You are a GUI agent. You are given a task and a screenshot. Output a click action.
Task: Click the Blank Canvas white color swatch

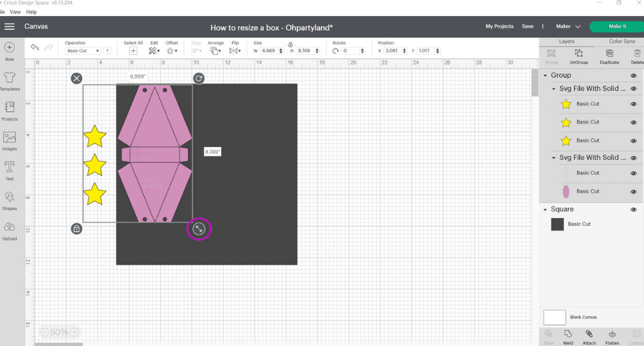555,317
